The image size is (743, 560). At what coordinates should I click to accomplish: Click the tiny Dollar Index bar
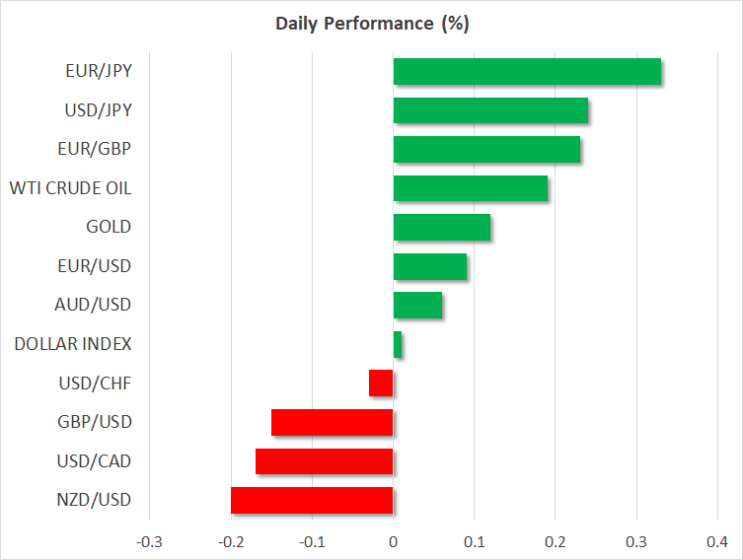click(x=398, y=345)
